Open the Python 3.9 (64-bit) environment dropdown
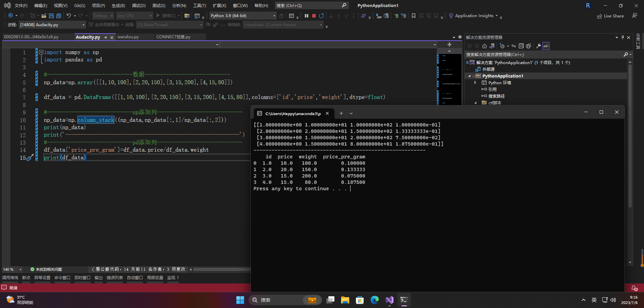644x308 pixels. (x=274, y=16)
